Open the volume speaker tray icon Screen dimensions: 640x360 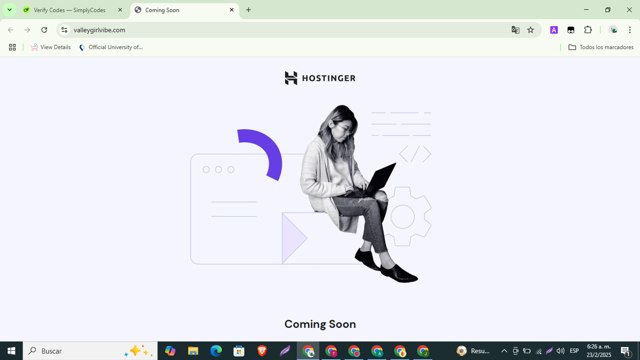(x=560, y=351)
